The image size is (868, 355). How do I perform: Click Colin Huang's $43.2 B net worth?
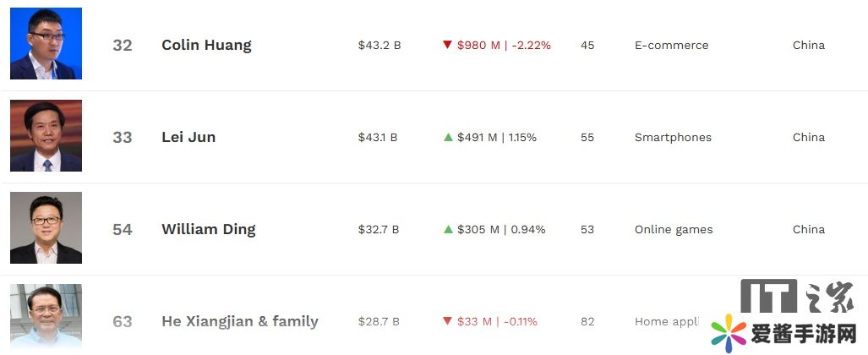tap(379, 45)
